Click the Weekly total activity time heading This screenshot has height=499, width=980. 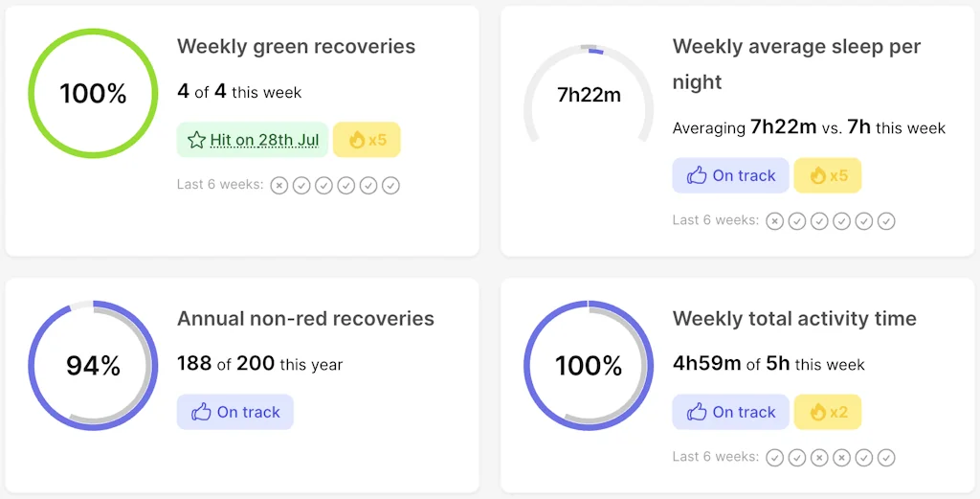point(794,319)
